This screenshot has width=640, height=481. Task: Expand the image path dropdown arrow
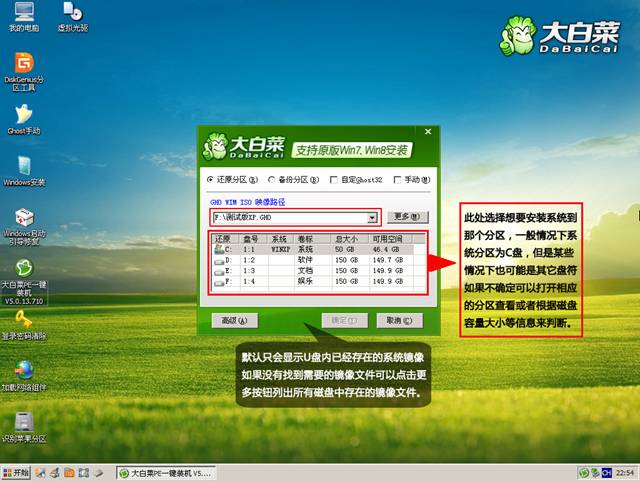click(x=372, y=217)
